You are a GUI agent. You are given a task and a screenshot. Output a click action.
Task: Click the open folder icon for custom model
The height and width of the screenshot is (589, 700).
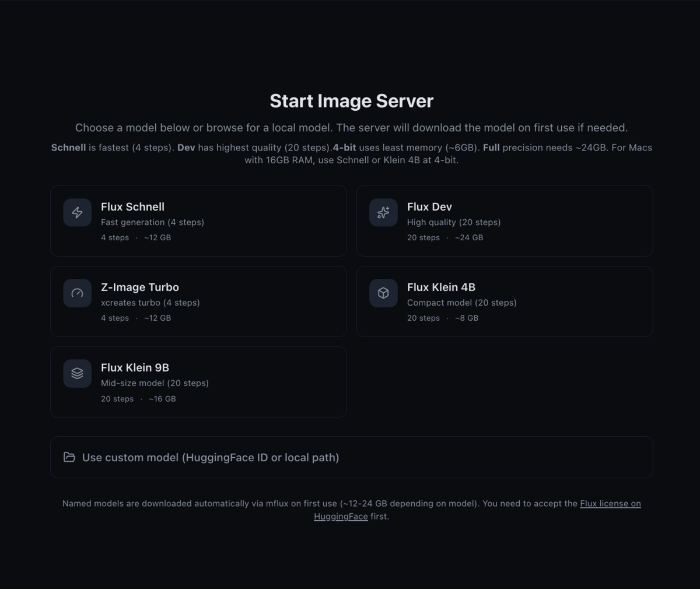pos(69,457)
